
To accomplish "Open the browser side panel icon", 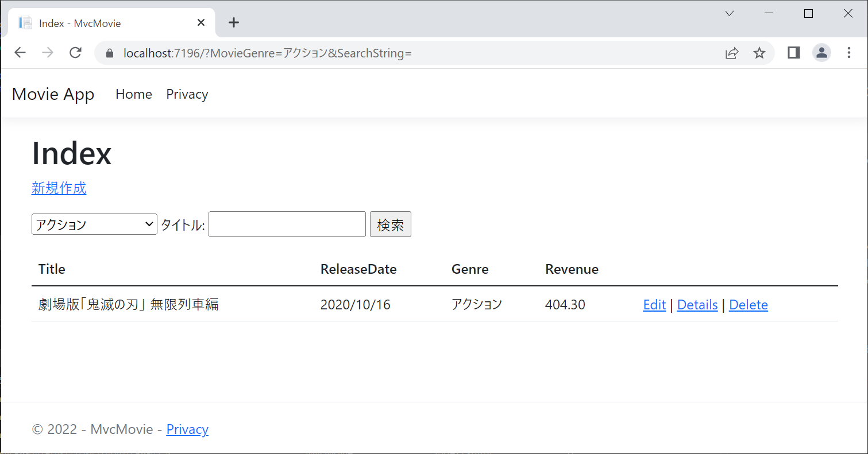I will (x=793, y=53).
